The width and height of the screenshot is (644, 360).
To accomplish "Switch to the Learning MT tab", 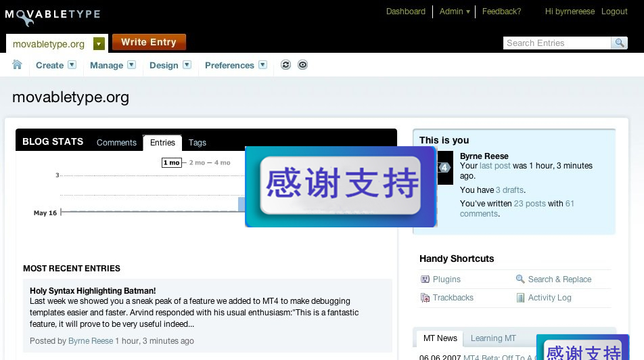I will [x=493, y=338].
